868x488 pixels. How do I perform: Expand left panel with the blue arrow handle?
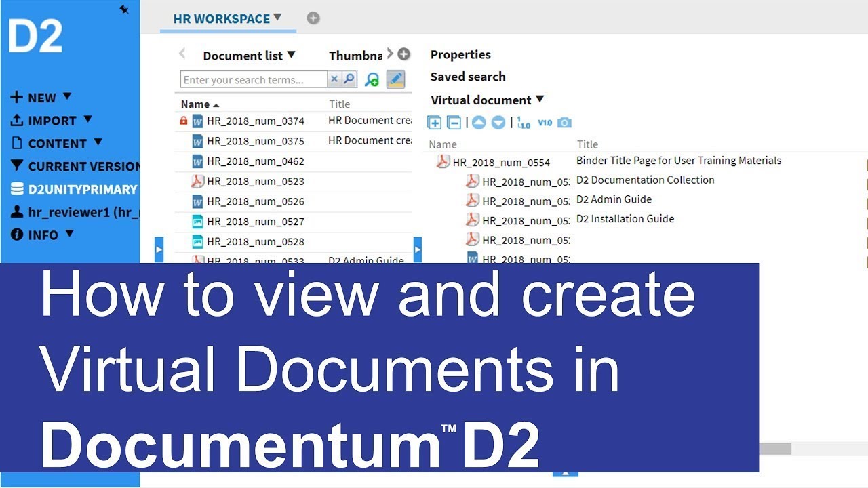click(x=159, y=249)
